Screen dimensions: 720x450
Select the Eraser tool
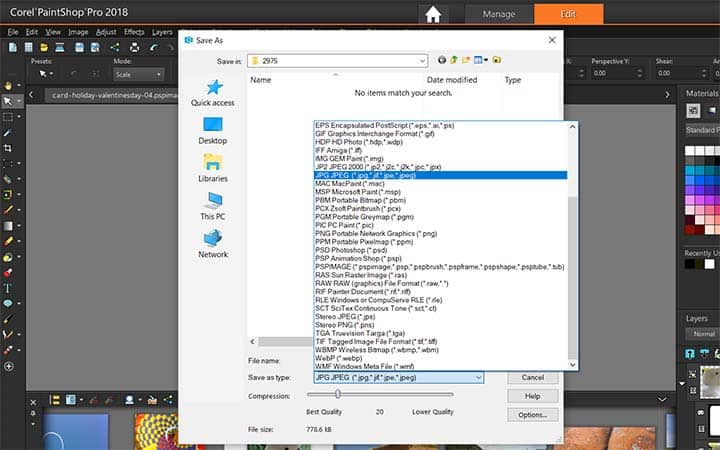pyautogui.click(x=8, y=242)
